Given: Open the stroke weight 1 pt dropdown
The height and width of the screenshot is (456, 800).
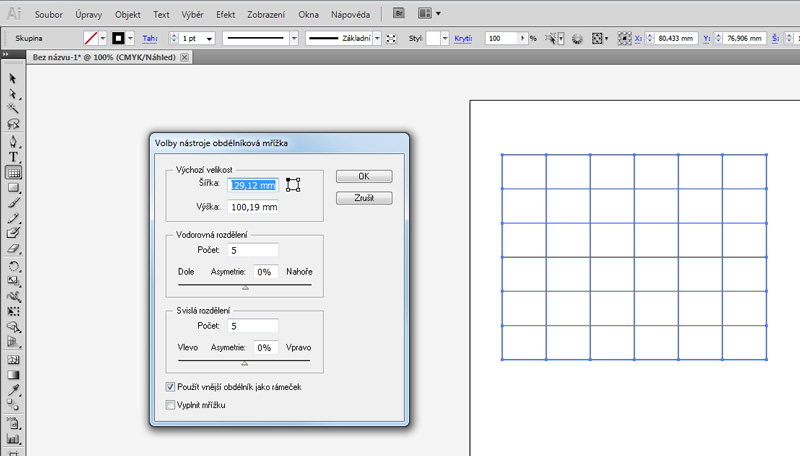Looking at the screenshot, I should point(207,38).
